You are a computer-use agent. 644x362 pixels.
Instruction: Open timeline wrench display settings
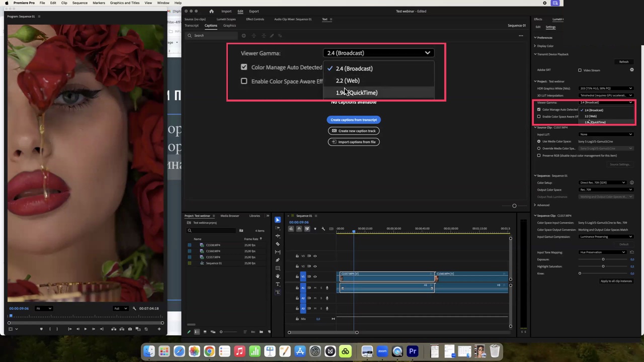[323, 229]
